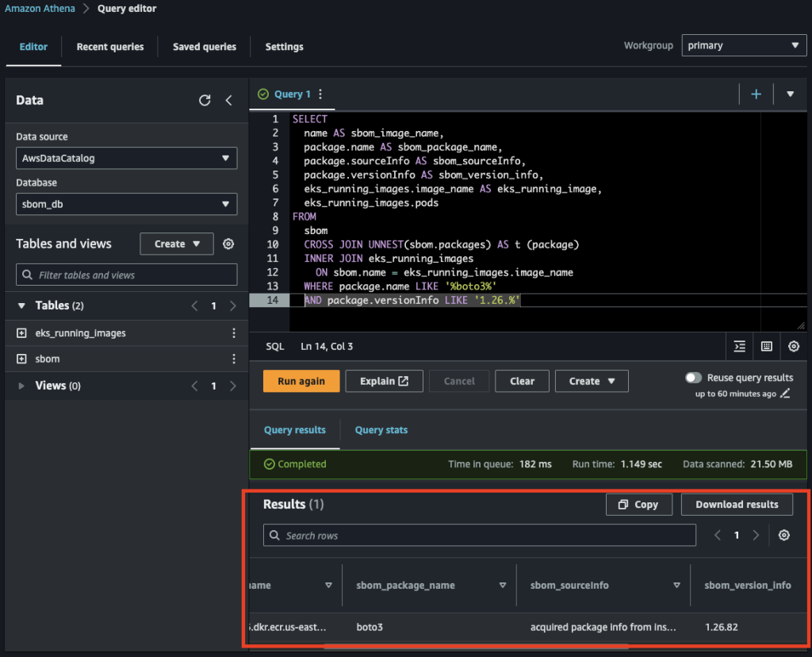Viewport: 812px width, 657px height.
Task: Open a new query tab with plus icon
Action: pyautogui.click(x=756, y=94)
